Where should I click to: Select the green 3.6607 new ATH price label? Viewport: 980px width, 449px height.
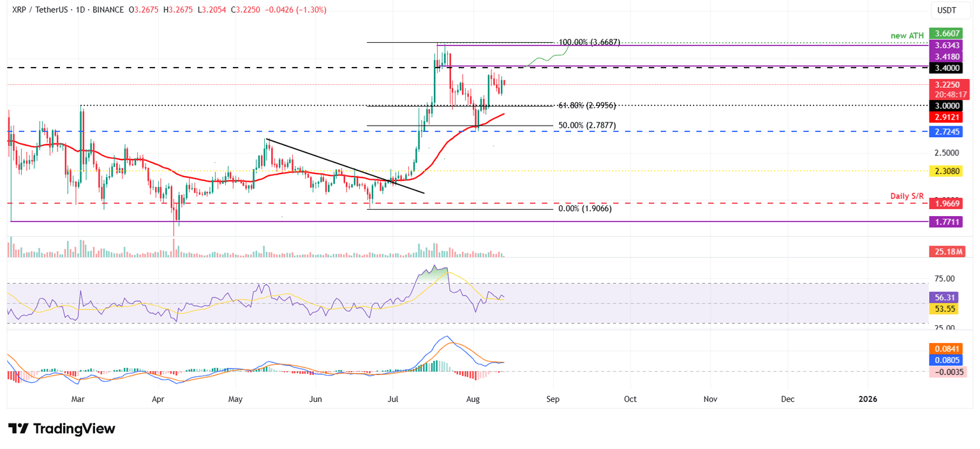click(x=947, y=33)
